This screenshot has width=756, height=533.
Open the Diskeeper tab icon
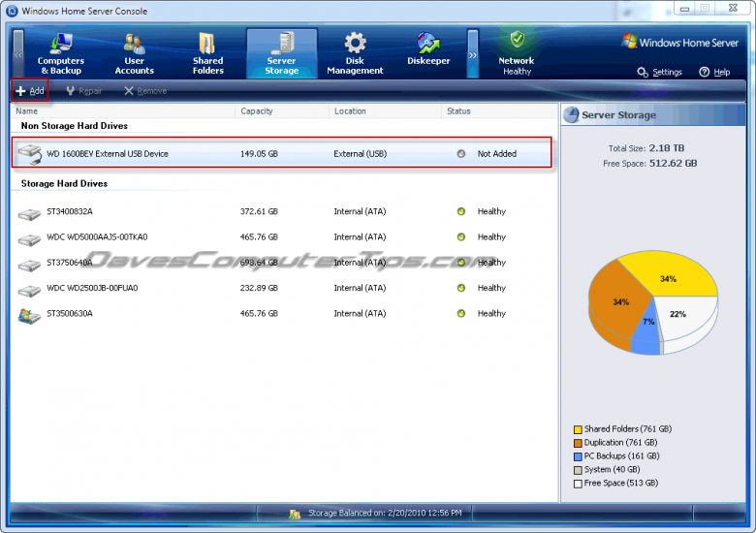(x=428, y=44)
